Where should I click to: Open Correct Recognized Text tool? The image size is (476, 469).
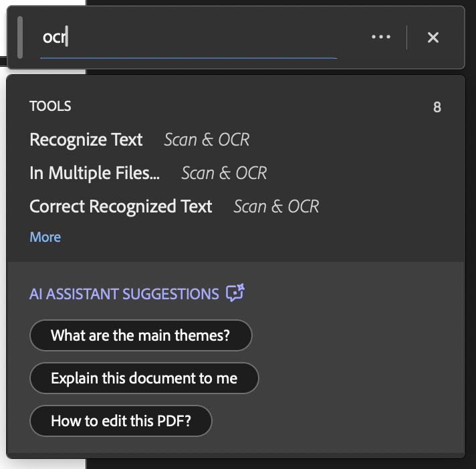click(x=121, y=206)
